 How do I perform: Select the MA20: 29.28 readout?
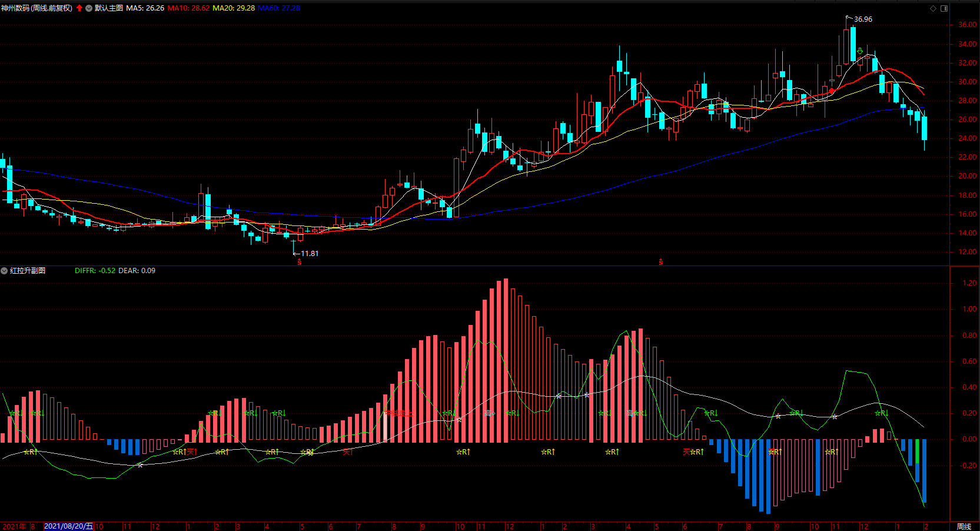point(234,8)
